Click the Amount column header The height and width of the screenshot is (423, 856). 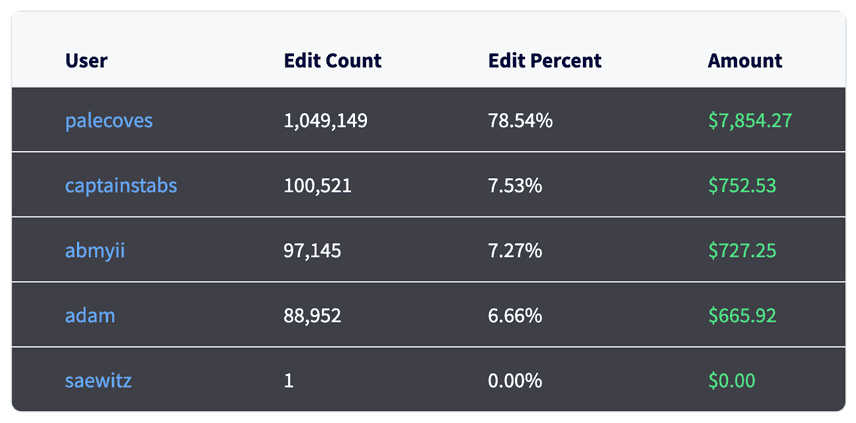(745, 61)
